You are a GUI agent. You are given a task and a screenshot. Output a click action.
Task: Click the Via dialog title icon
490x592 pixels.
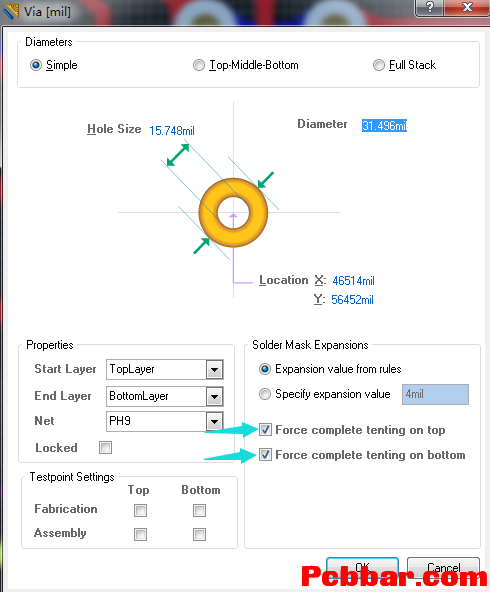tap(11, 11)
